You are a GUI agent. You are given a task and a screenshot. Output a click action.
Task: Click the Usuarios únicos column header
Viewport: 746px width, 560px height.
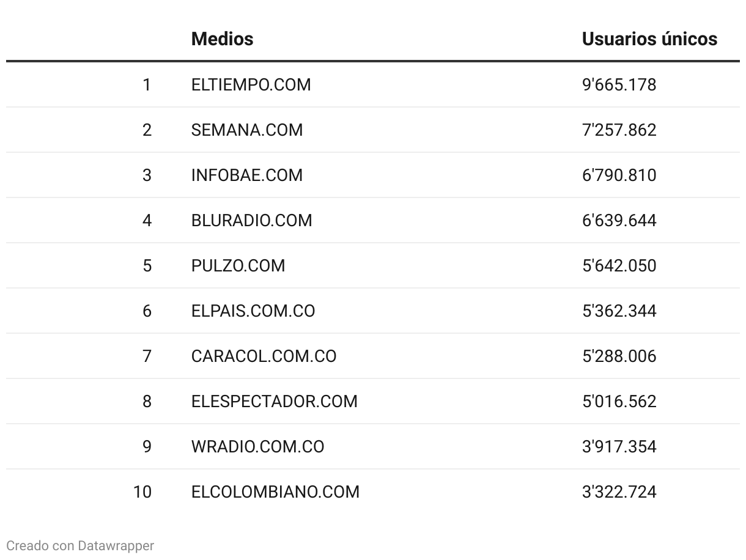[649, 39]
